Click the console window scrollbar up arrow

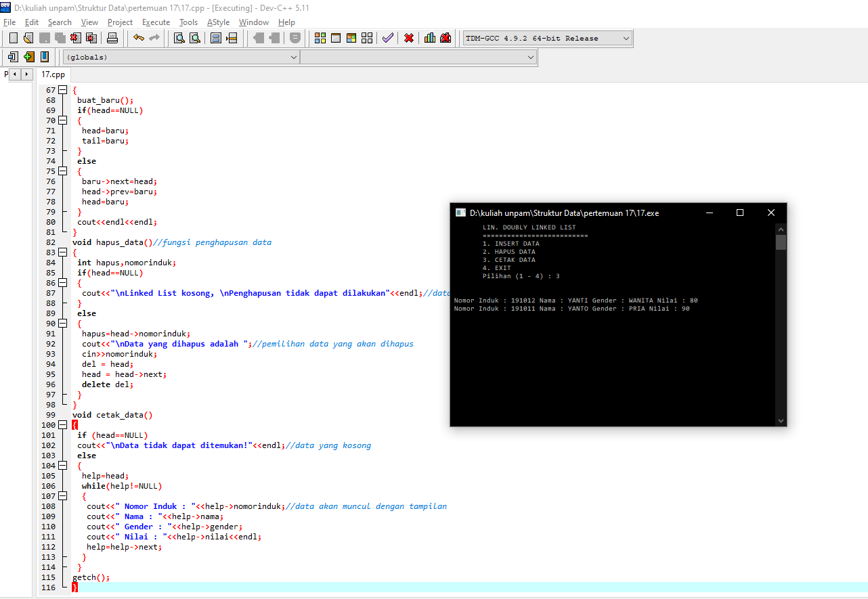(781, 229)
